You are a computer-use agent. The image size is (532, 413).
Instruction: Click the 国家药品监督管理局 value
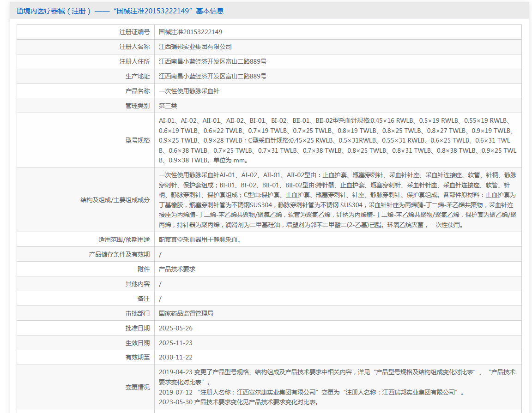[x=186, y=314]
